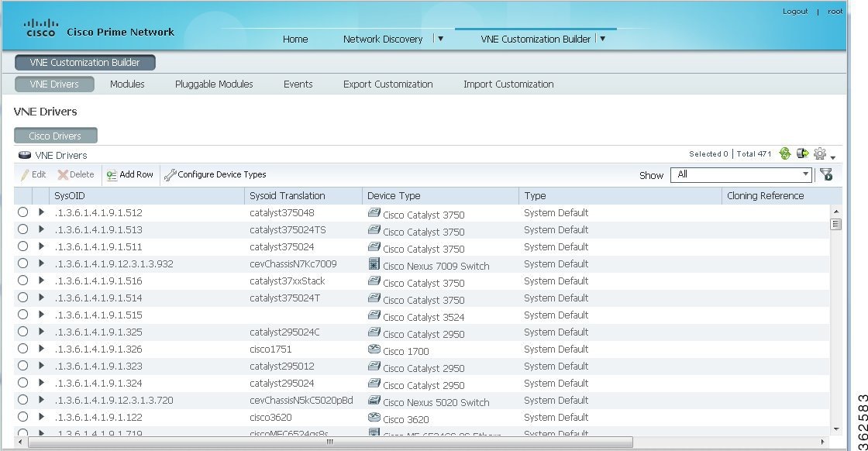This screenshot has width=868, height=451.
Task: Click the device icon for Cisco Catalyst 3524
Action: (x=374, y=315)
